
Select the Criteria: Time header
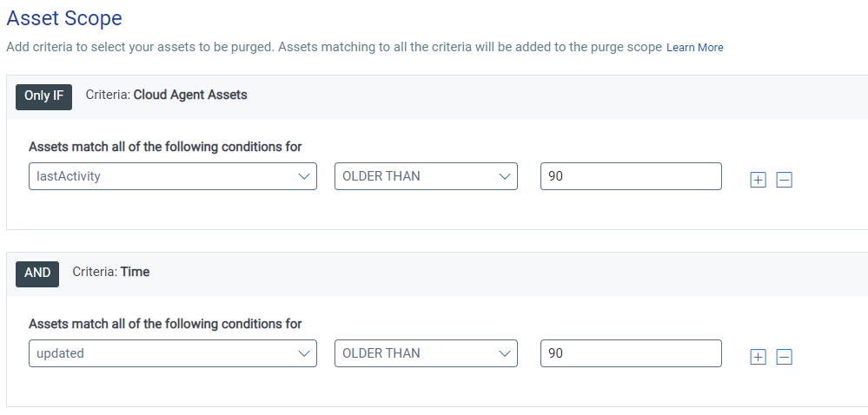[111, 273]
